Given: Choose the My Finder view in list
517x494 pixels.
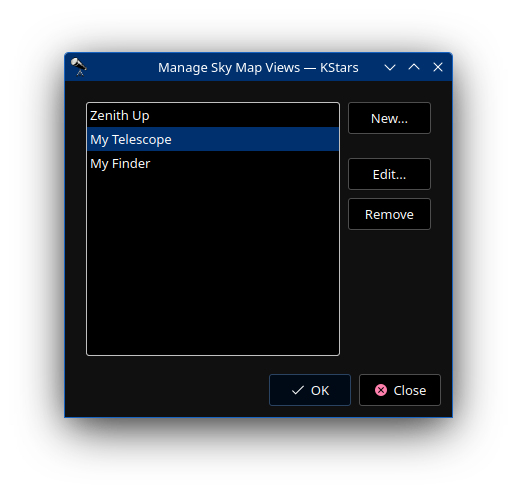Looking at the screenshot, I should 213,163.
